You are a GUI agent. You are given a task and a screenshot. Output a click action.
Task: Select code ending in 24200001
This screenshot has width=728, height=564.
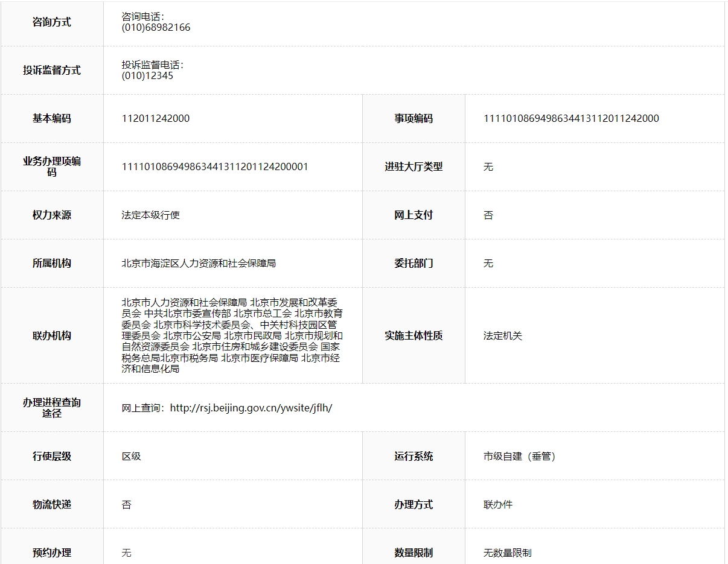(215, 167)
